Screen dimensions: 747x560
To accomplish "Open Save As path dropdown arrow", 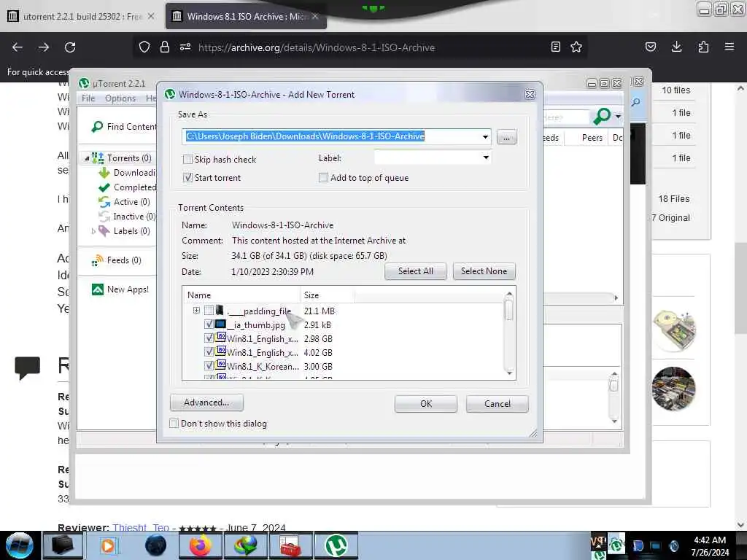I will coord(485,136).
